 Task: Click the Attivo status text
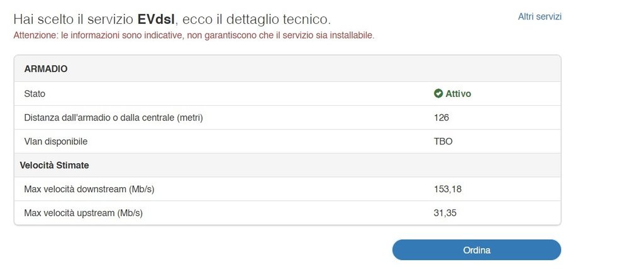tap(458, 94)
